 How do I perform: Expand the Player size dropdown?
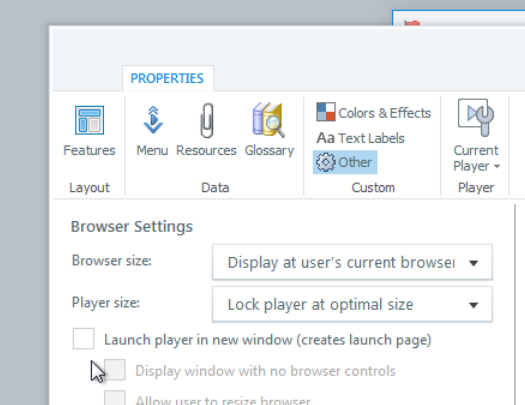[x=352, y=304]
